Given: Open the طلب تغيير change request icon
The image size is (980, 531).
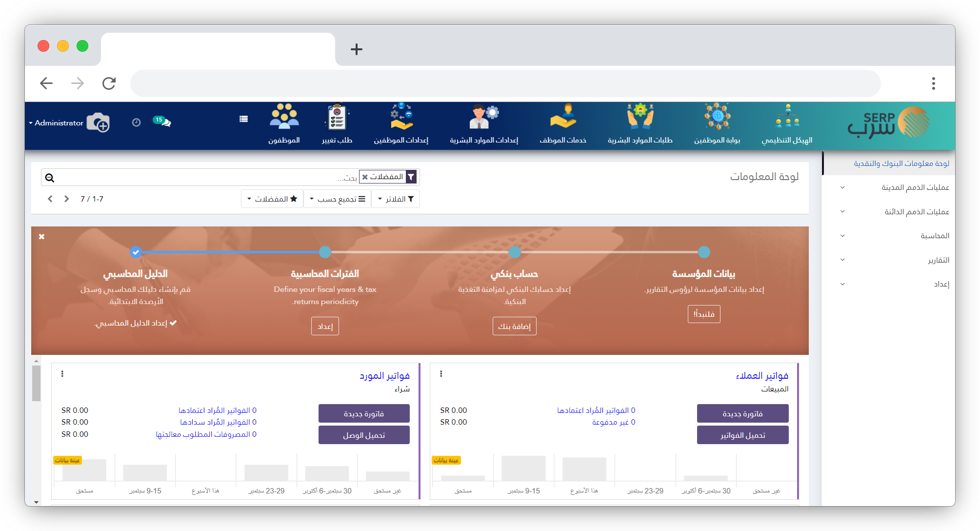Looking at the screenshot, I should pyautogui.click(x=337, y=117).
